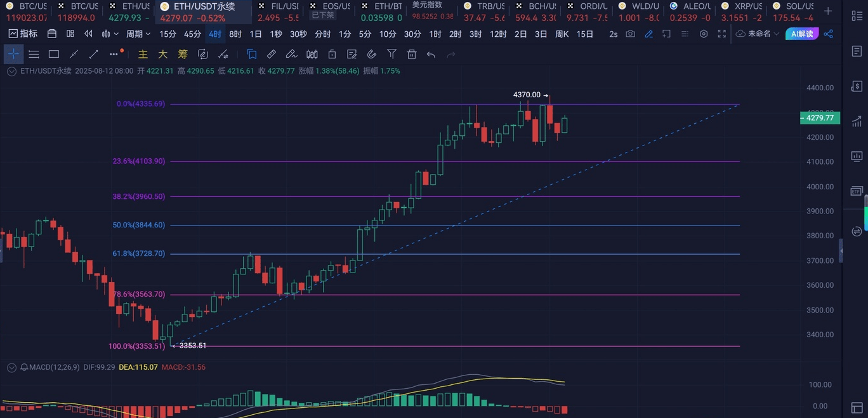The width and height of the screenshot is (868, 418).
Task: Click the trash can delete drawings icon
Action: pyautogui.click(x=412, y=55)
